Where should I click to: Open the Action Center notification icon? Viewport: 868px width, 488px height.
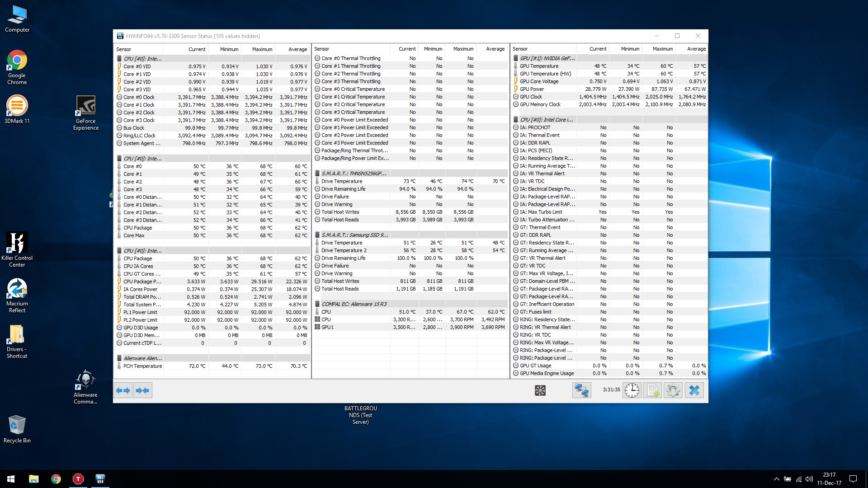[x=853, y=479]
